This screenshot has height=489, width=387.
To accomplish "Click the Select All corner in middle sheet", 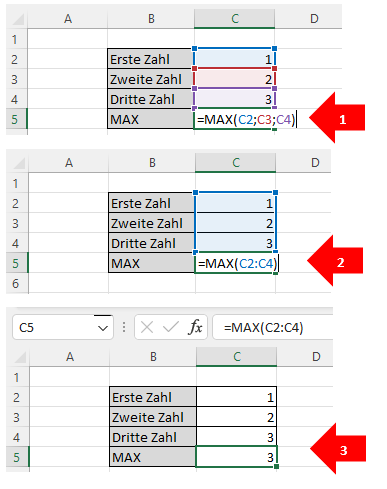I will pyautogui.click(x=19, y=163).
